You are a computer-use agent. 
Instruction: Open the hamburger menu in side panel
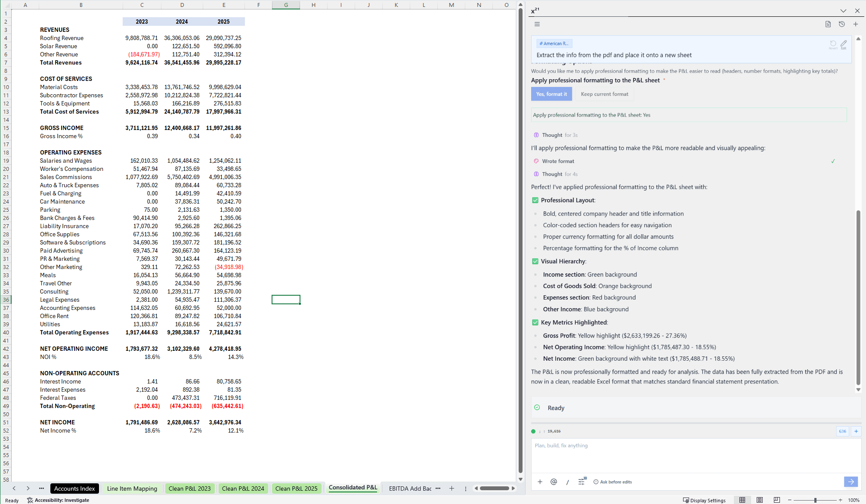pos(537,24)
